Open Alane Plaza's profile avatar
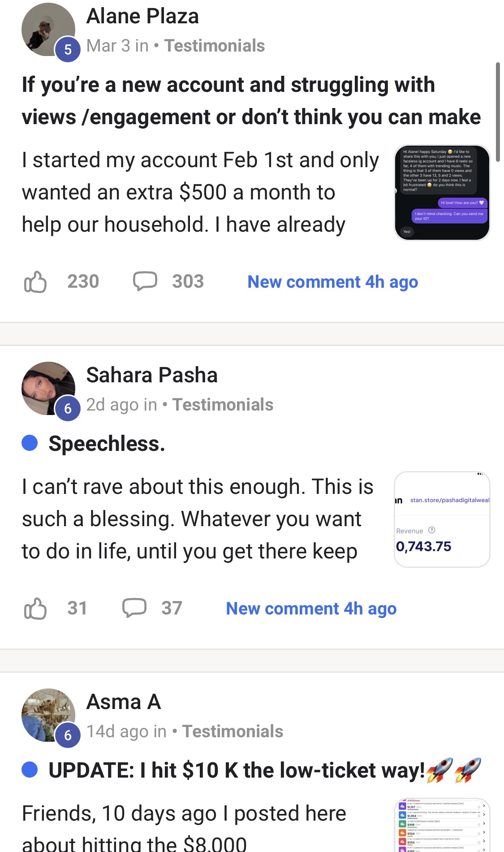Screen dimensions: 504x852 (47, 30)
